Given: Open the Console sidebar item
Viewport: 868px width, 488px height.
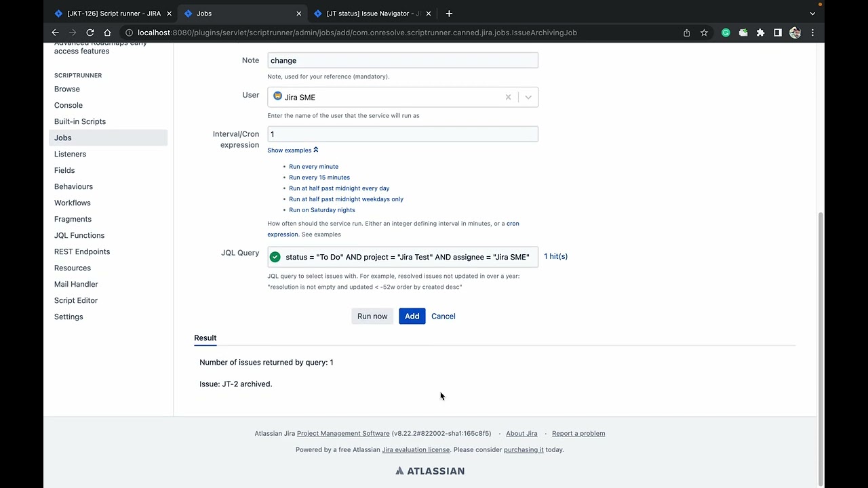Looking at the screenshot, I should (x=68, y=105).
